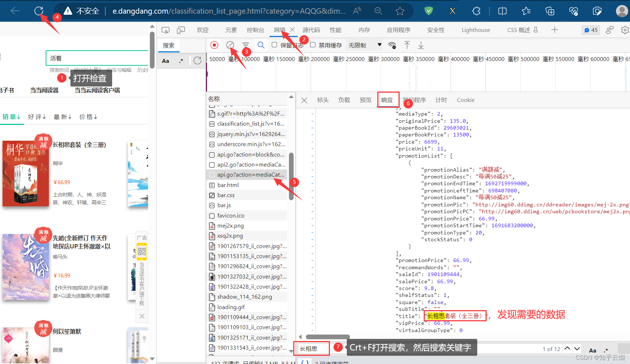Reload the page with refresh icon
The height and width of the screenshot is (364, 630).
(39, 11)
